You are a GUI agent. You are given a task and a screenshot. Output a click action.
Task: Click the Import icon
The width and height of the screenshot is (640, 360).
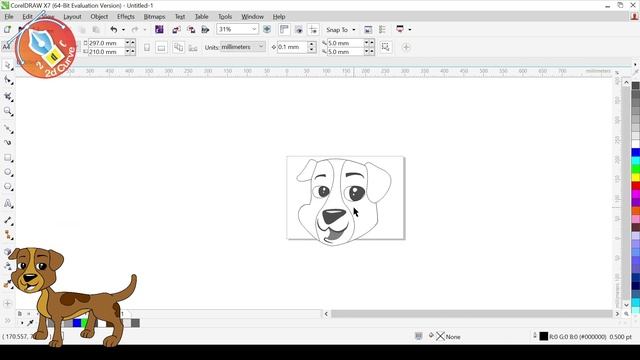(176, 29)
